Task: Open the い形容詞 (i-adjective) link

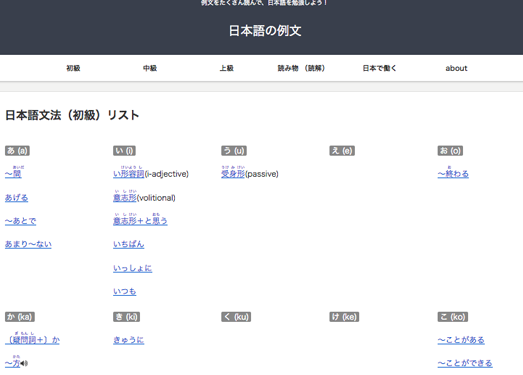Action: click(129, 173)
